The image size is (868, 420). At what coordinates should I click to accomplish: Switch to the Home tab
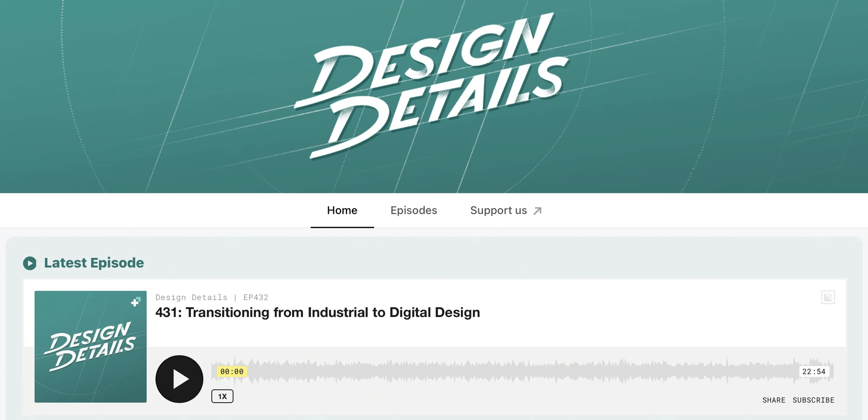click(342, 210)
